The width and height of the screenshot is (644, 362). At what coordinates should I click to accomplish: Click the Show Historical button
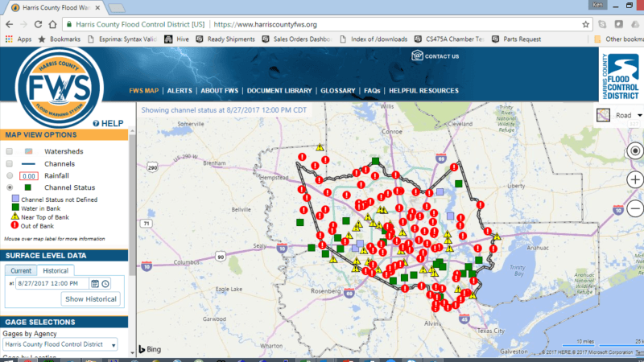pos(91,298)
